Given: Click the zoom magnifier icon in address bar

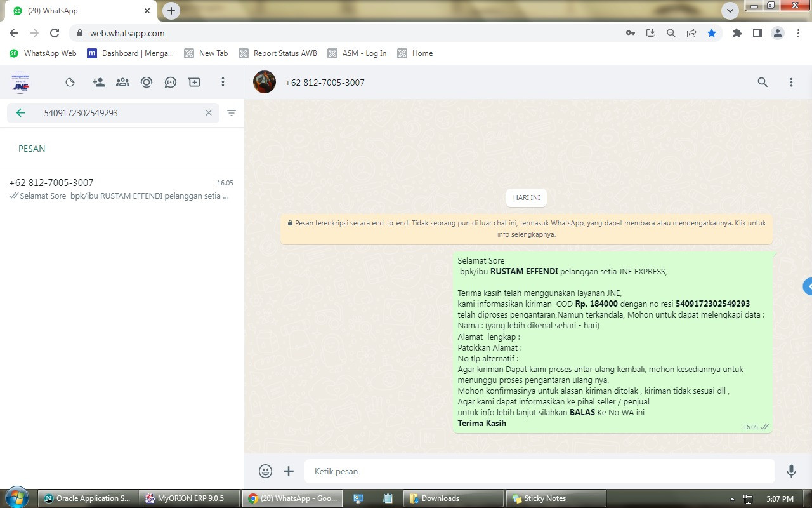Looking at the screenshot, I should pos(671,33).
